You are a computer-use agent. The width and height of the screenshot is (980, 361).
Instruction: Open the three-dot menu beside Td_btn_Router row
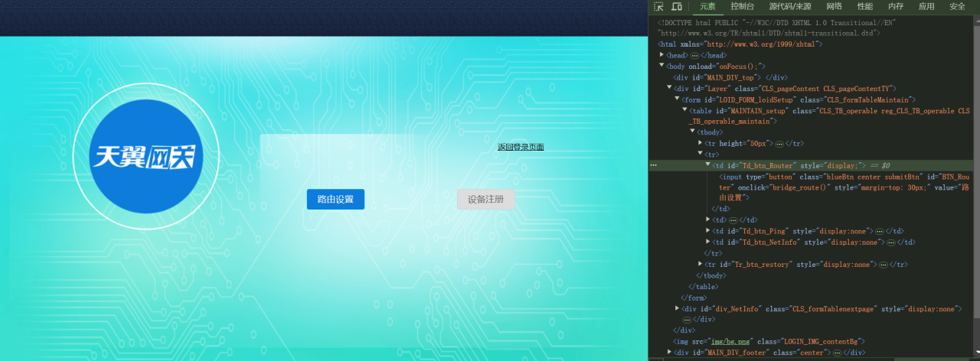pos(653,165)
